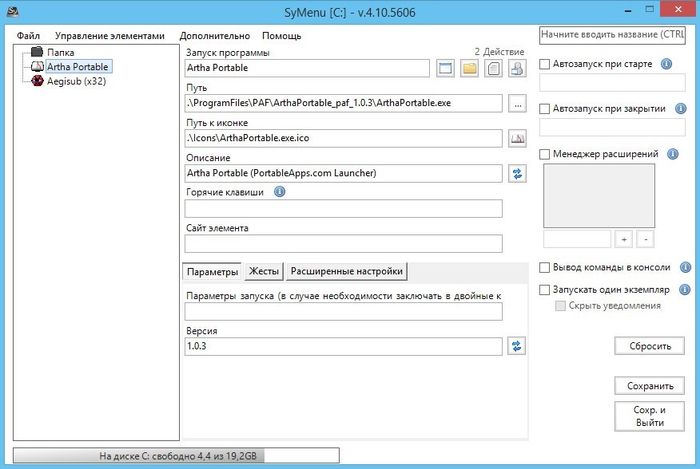Open the Дополнительно menu

click(215, 36)
